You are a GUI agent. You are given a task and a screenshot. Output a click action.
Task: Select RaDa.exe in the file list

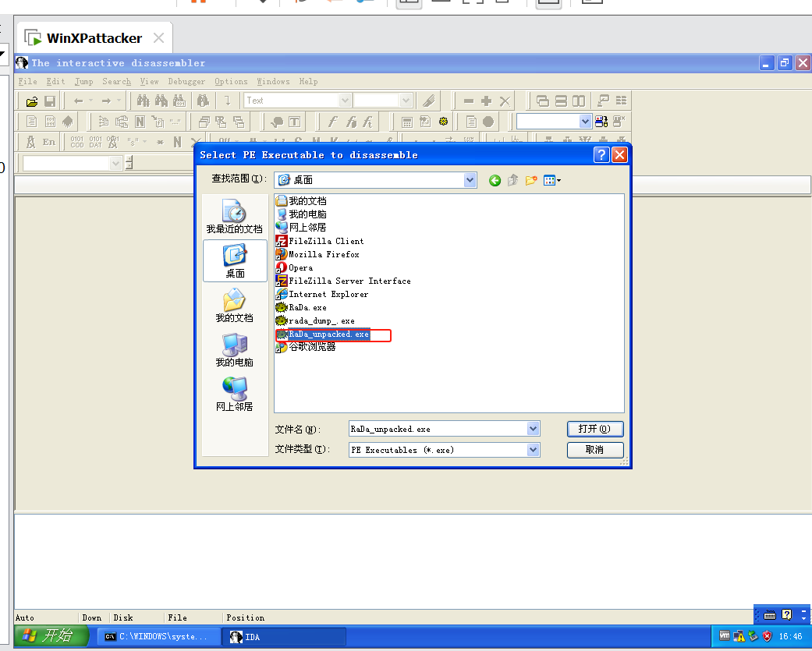tap(302, 307)
